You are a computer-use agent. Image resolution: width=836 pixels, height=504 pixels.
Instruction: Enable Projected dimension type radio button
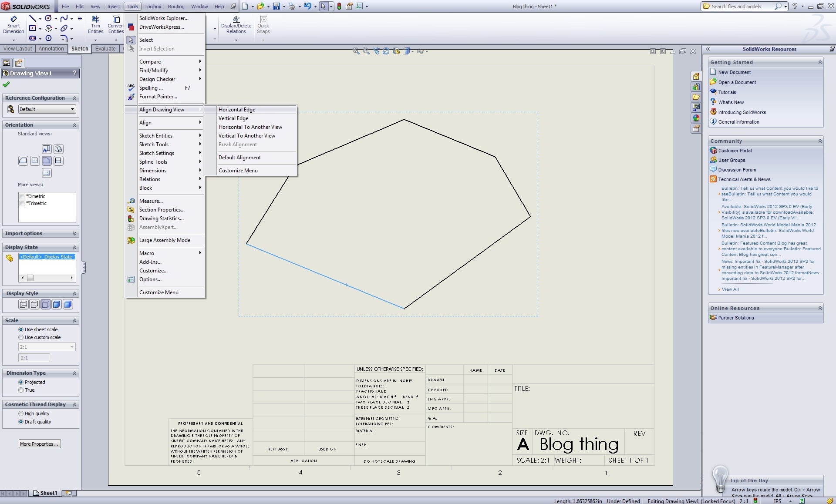(21, 382)
